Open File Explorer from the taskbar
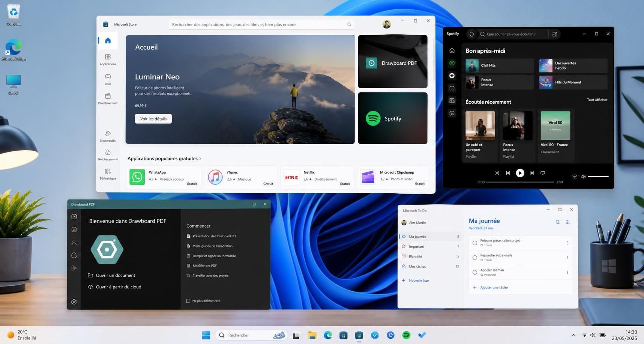This screenshot has width=644, height=344. coord(312,335)
